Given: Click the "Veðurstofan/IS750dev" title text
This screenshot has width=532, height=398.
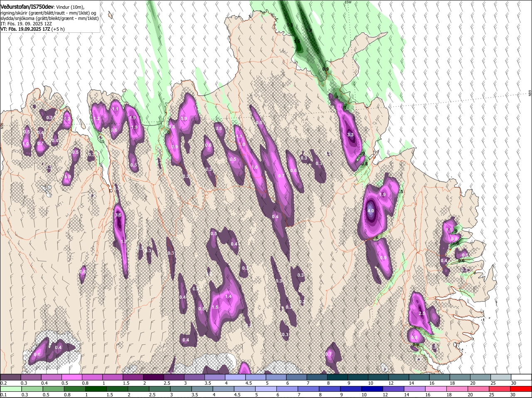Looking at the screenshot, I should pyautogui.click(x=27, y=7).
